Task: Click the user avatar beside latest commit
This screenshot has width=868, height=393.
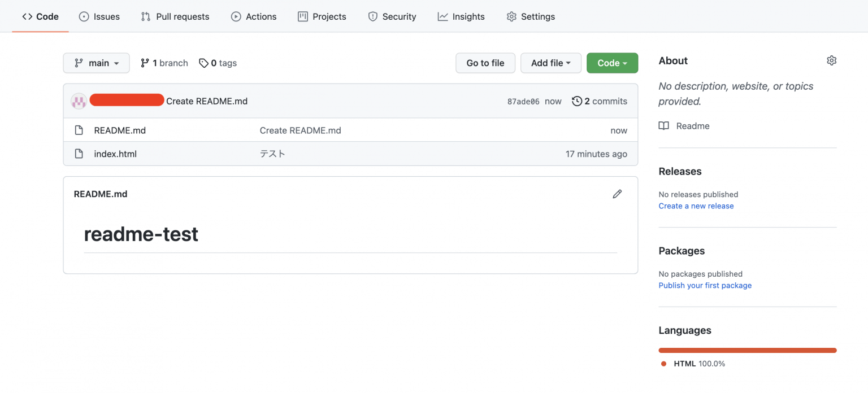Action: click(79, 101)
